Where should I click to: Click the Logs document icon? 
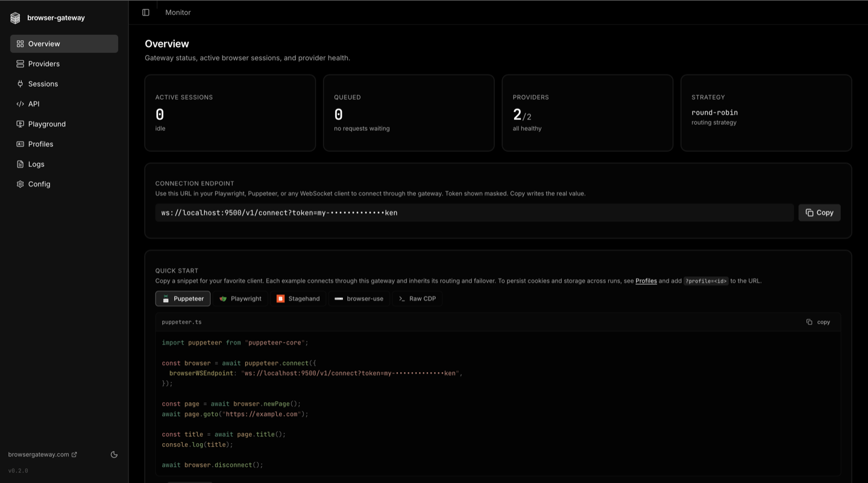pyautogui.click(x=20, y=164)
